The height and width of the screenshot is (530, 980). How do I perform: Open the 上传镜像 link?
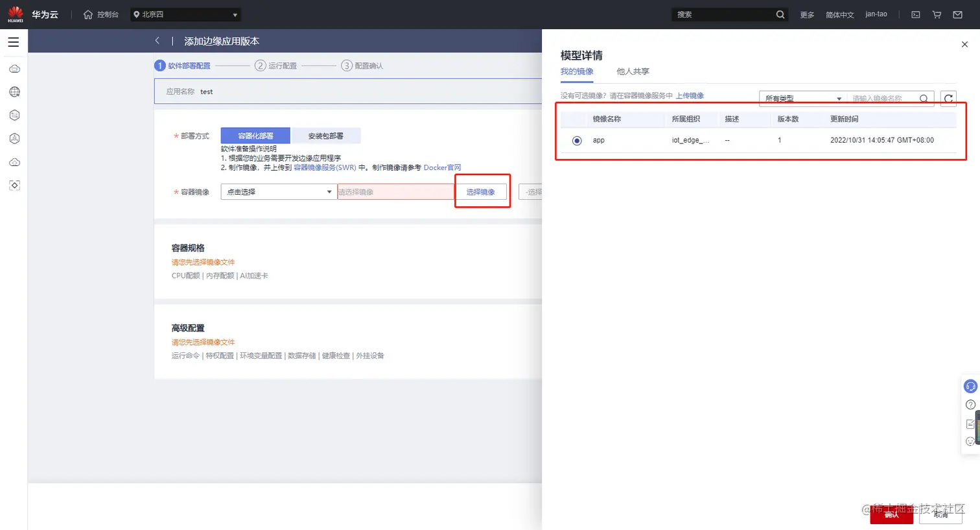[690, 95]
